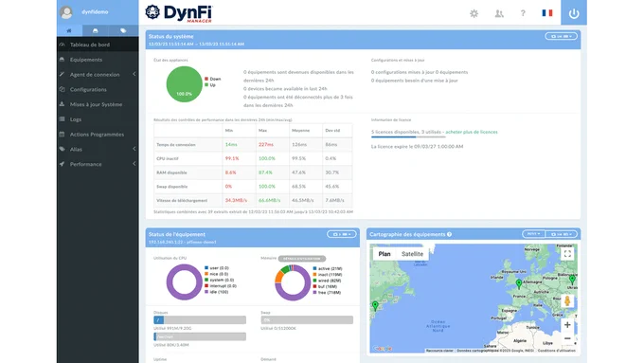Image resolution: width=644 pixels, height=363 pixels.
Task: Zoom in on the map
Action: [x=567, y=325]
